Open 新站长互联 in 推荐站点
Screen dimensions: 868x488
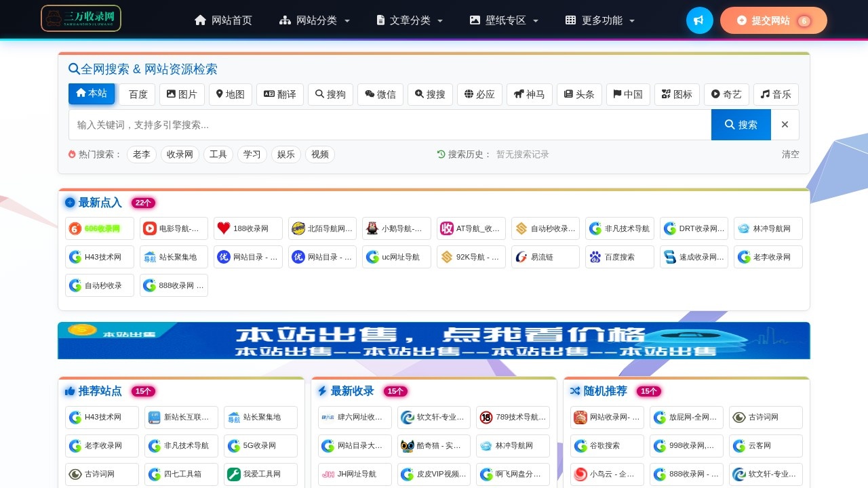tap(181, 418)
